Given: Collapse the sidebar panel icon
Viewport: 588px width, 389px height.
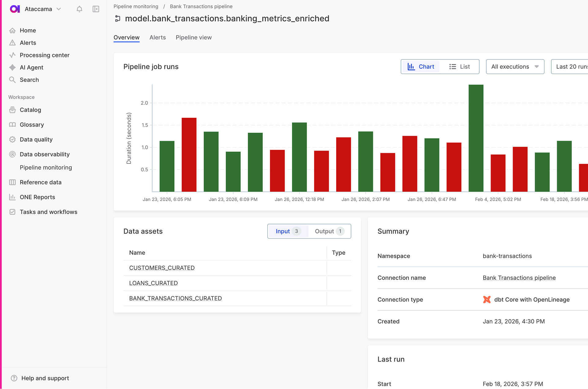Looking at the screenshot, I should coord(96,9).
